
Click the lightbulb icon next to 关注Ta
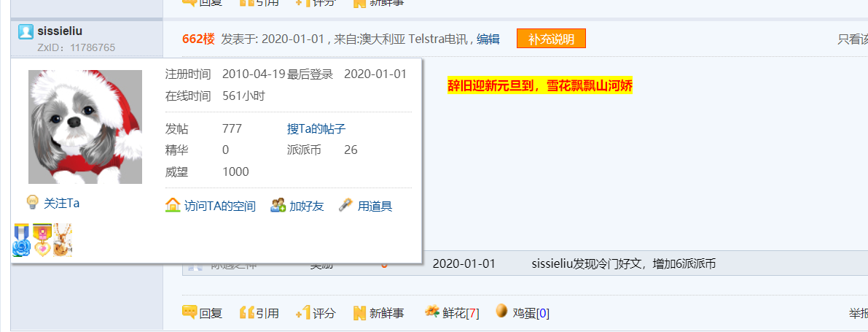[32, 201]
